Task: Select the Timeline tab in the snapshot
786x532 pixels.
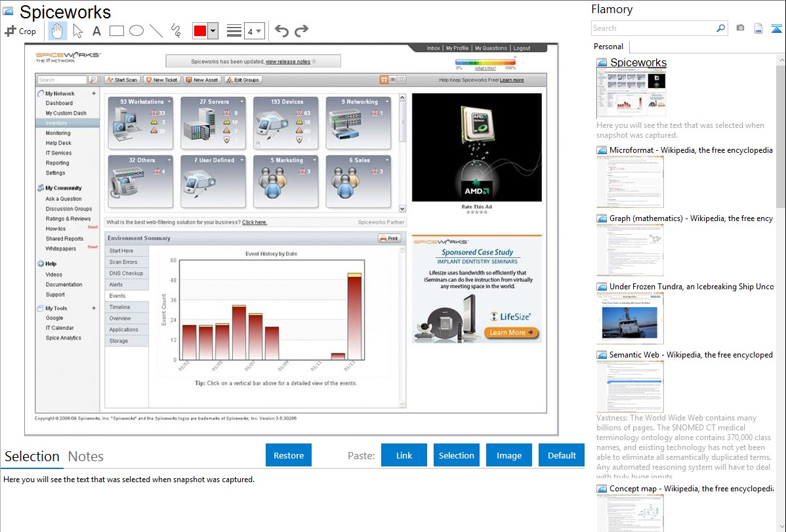Action: point(127,307)
